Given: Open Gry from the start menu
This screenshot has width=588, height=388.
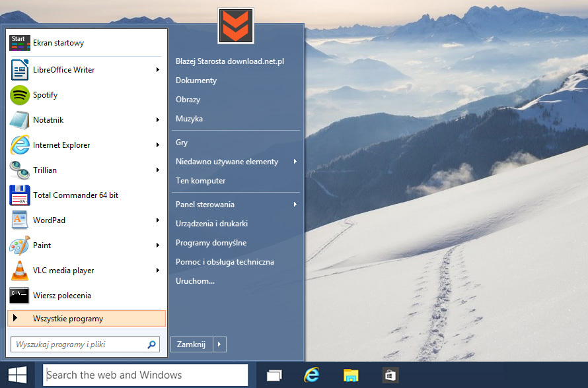Looking at the screenshot, I should (182, 143).
